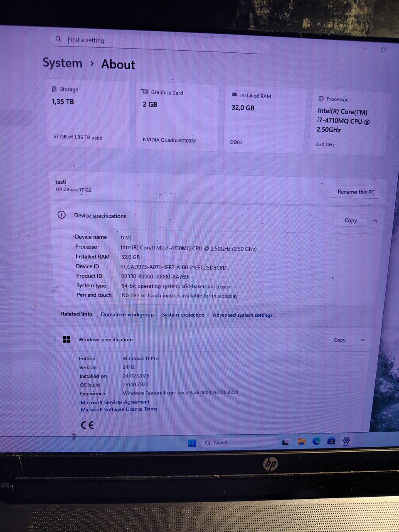Click the taskbar Search box

pos(239,442)
